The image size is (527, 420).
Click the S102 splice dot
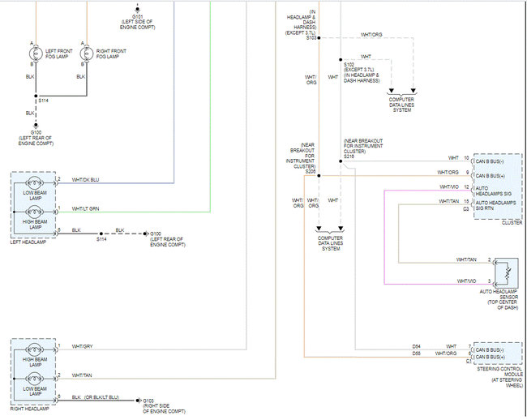(x=341, y=60)
